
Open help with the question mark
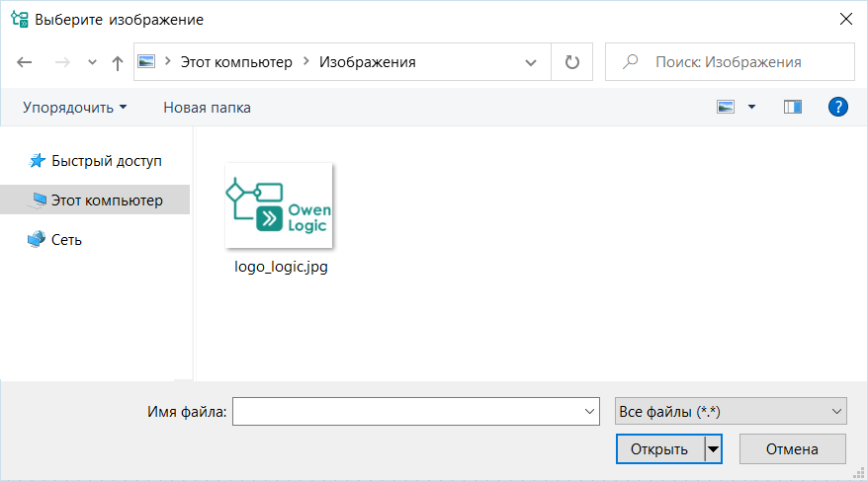click(837, 107)
